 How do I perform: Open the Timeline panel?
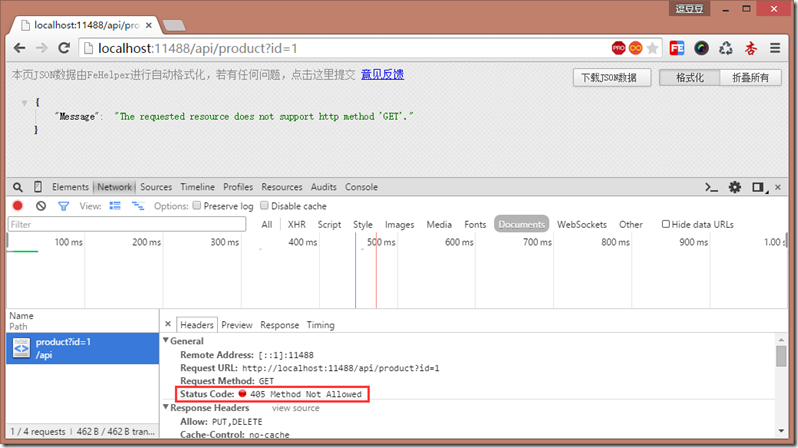click(x=197, y=187)
